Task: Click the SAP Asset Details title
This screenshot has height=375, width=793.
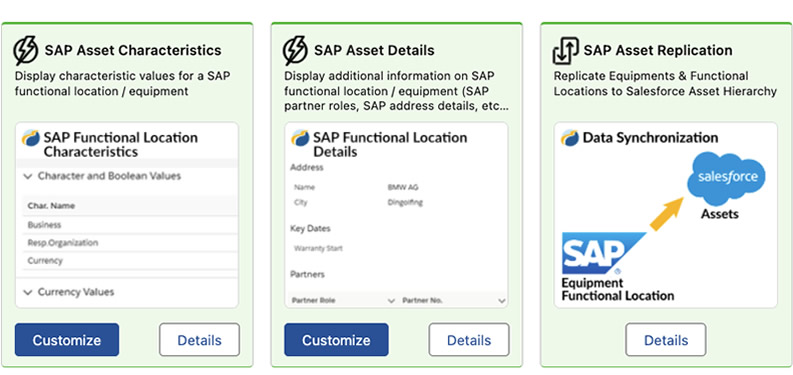Action: (374, 51)
